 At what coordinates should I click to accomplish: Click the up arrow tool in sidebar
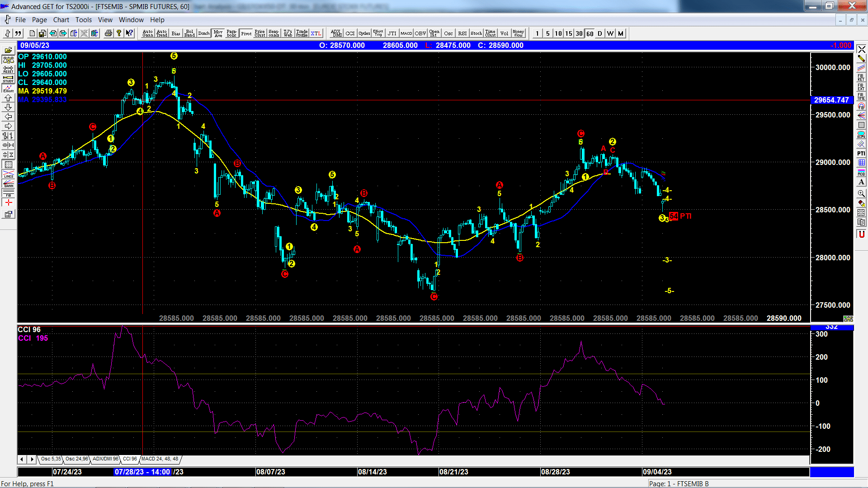point(8,98)
